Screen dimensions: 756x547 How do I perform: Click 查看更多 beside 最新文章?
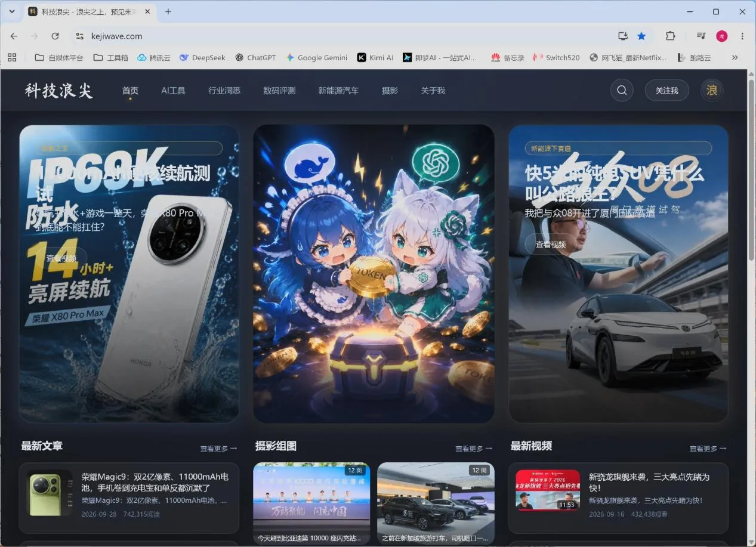point(219,449)
